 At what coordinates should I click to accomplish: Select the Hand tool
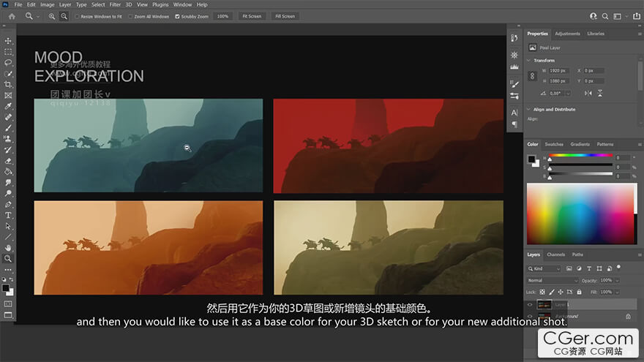tap(9, 248)
